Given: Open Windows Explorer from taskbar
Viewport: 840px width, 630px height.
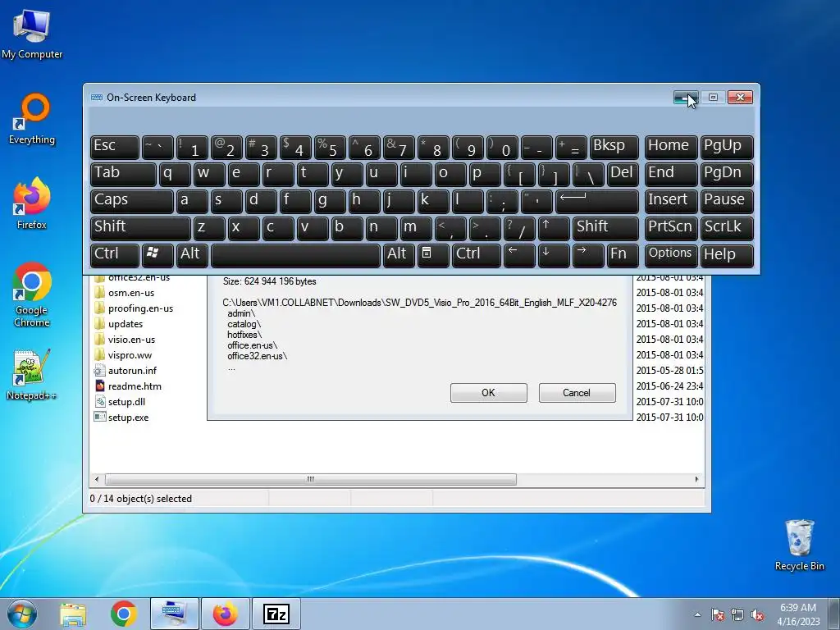Looking at the screenshot, I should tap(73, 614).
